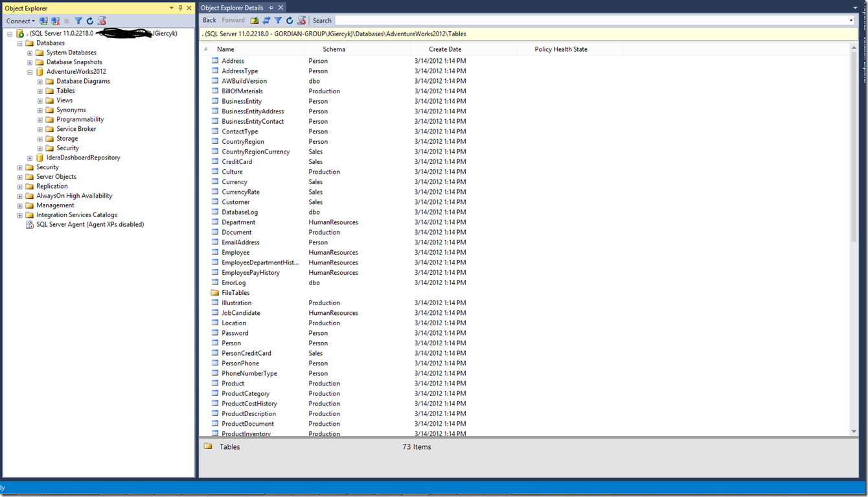The height and width of the screenshot is (497, 868).
Task: Expand the IderaDashboardRepository node
Action: tap(30, 158)
